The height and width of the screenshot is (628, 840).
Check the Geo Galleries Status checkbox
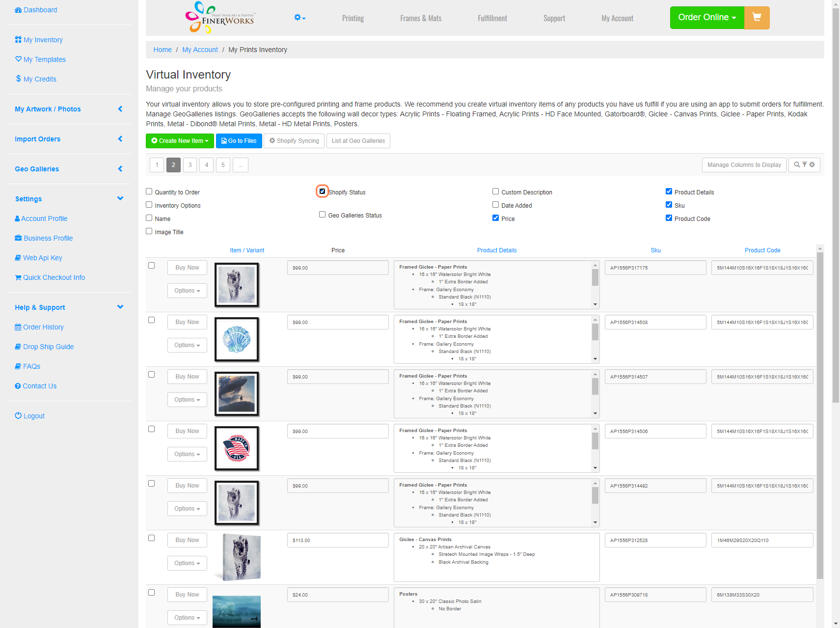pyautogui.click(x=322, y=215)
